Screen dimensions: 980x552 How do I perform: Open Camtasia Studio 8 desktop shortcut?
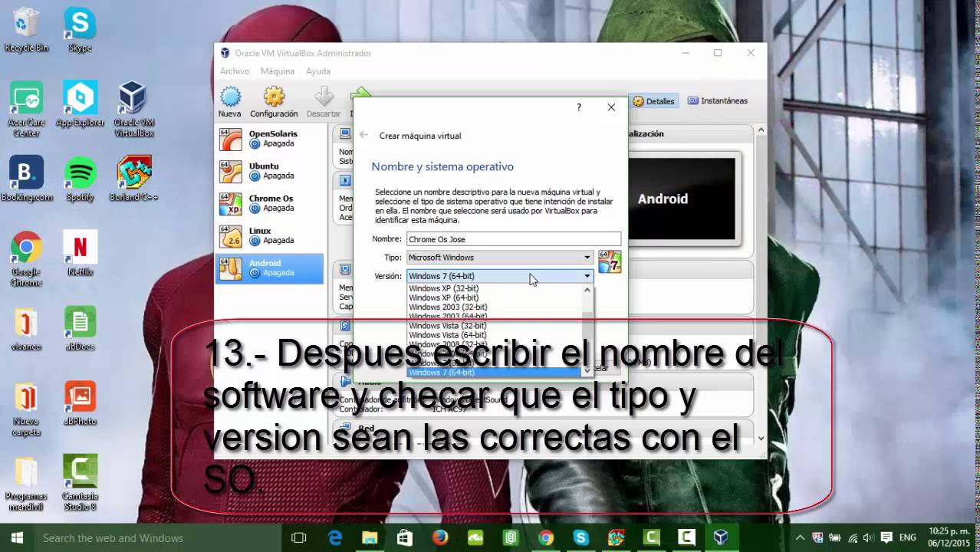(x=80, y=484)
